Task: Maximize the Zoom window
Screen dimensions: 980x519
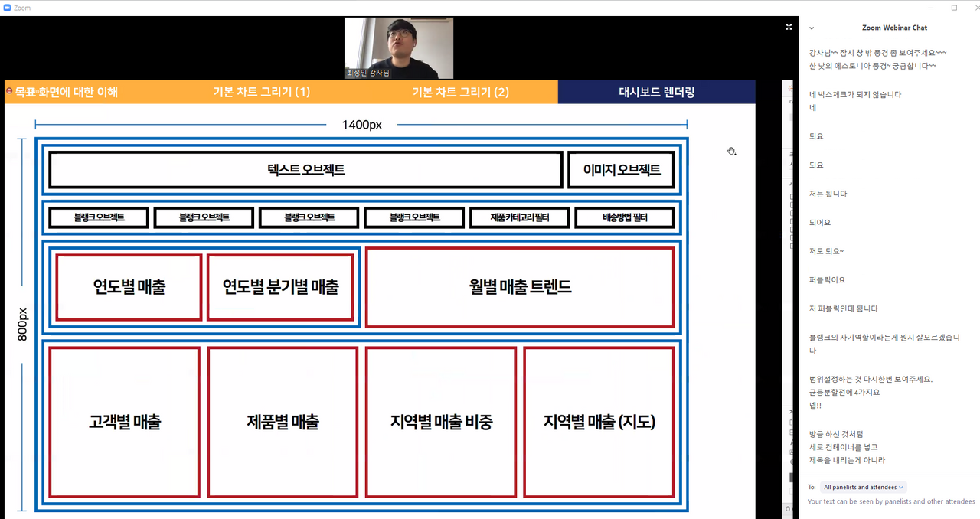Action: (x=954, y=8)
